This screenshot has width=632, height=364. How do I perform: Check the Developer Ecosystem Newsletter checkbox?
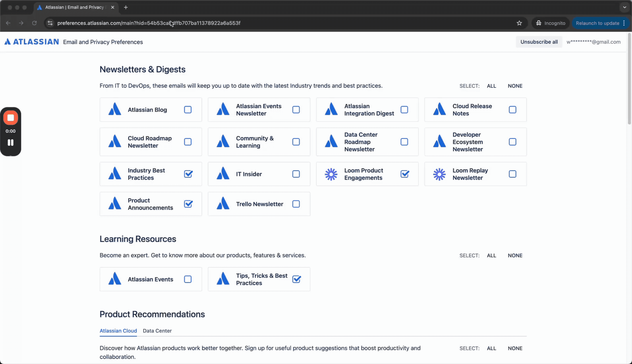(513, 142)
